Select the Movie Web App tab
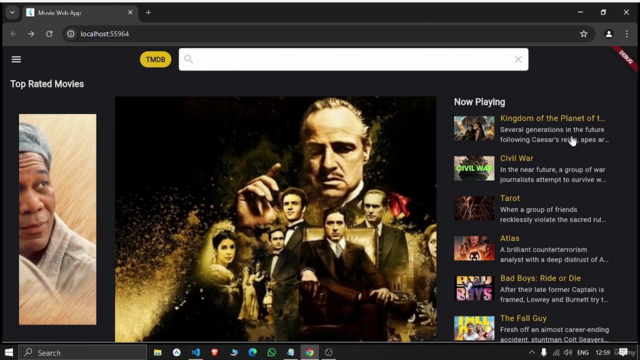The width and height of the screenshot is (640, 360). coord(80,13)
